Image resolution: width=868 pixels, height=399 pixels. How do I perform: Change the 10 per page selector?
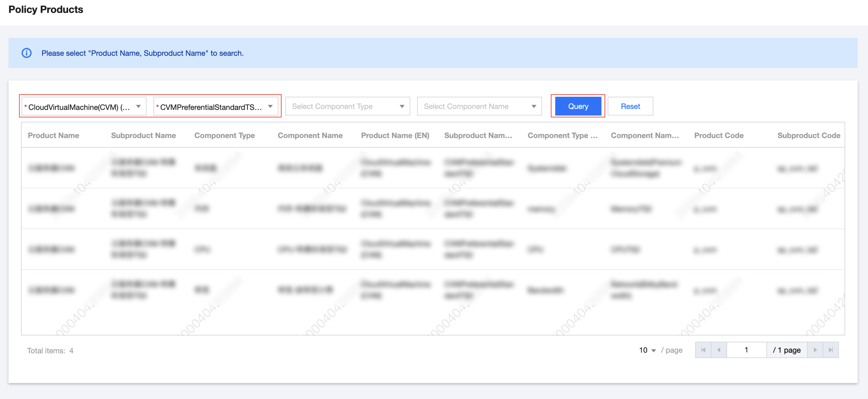click(x=647, y=350)
